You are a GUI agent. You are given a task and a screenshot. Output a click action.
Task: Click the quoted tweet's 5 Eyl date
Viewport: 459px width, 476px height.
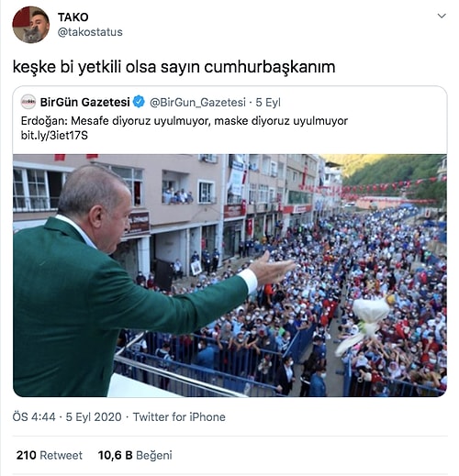(x=268, y=103)
